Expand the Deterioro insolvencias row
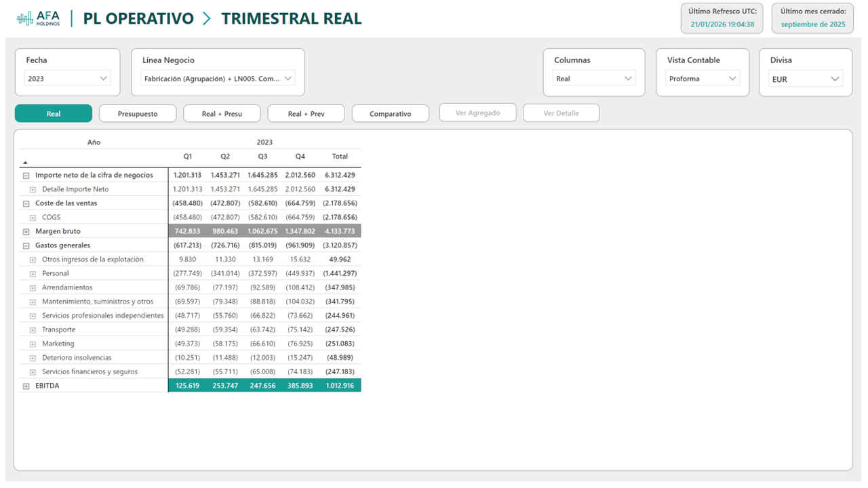 pos(33,358)
